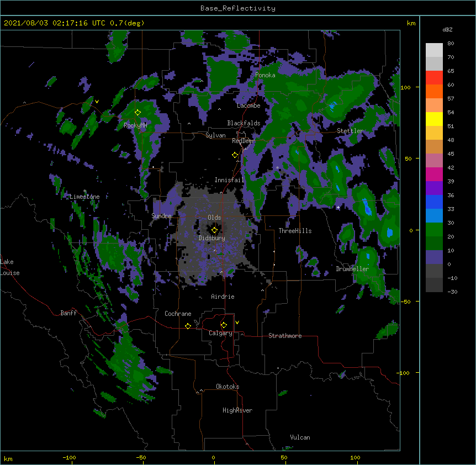Click the Didsbury town label
The height and width of the screenshot is (465, 476).
point(212,238)
